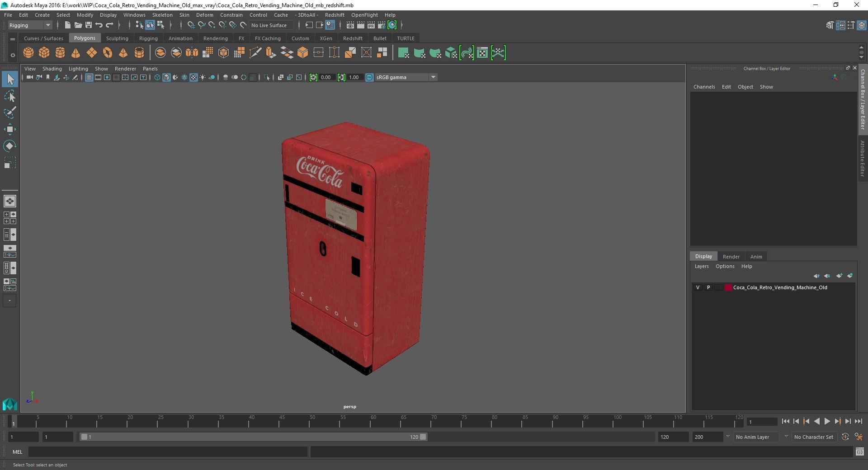
Task: Open a scene file icon
Action: [78, 25]
